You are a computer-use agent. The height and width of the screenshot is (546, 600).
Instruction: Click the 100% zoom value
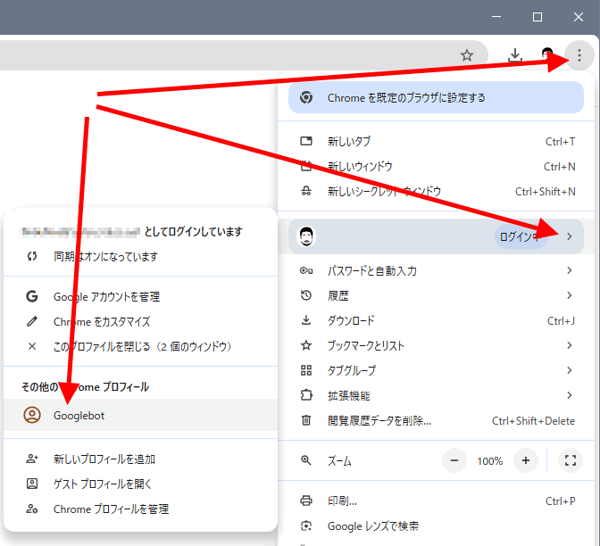pos(490,461)
